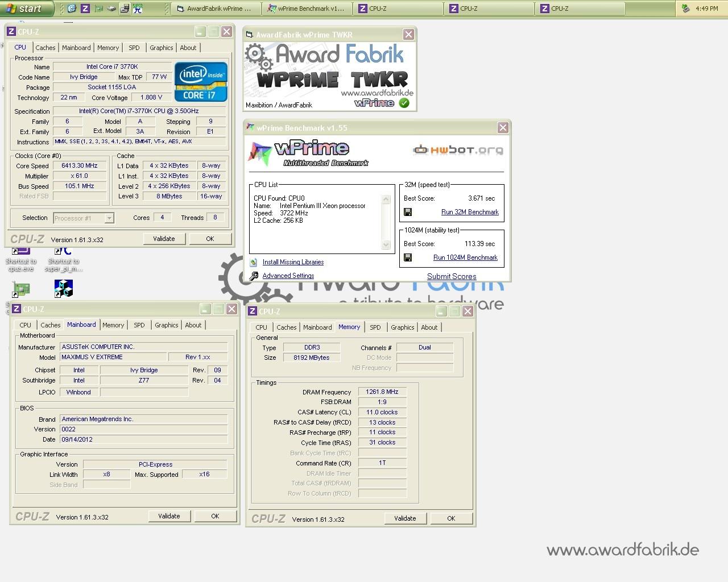This screenshot has width=728, height=582.
Task: Click the memory Size value 8192 MBytes
Action: click(312, 358)
